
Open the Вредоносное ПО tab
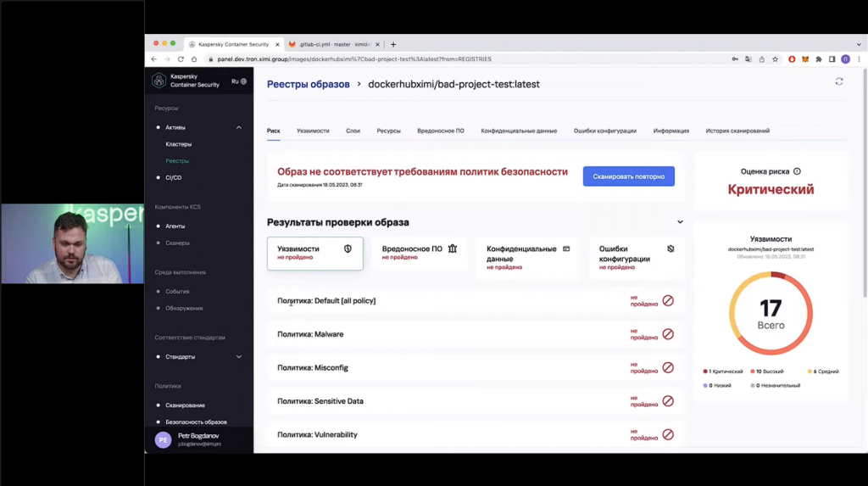coord(441,131)
